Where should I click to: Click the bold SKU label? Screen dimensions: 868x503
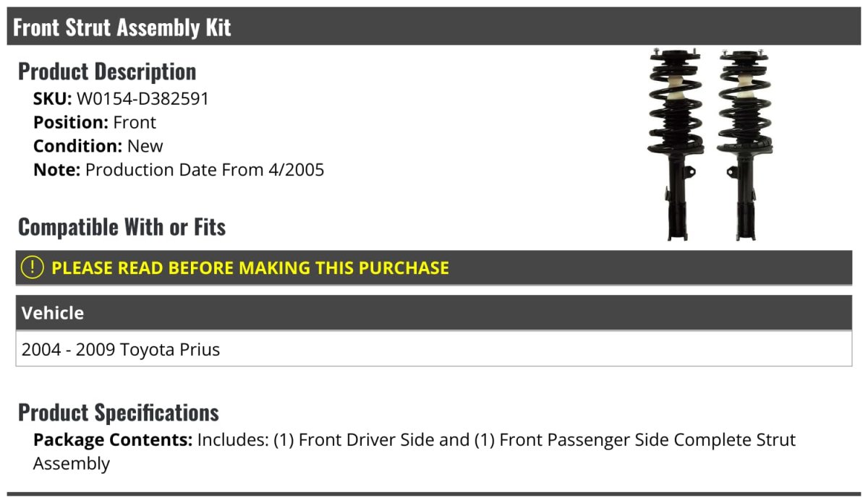pos(52,99)
